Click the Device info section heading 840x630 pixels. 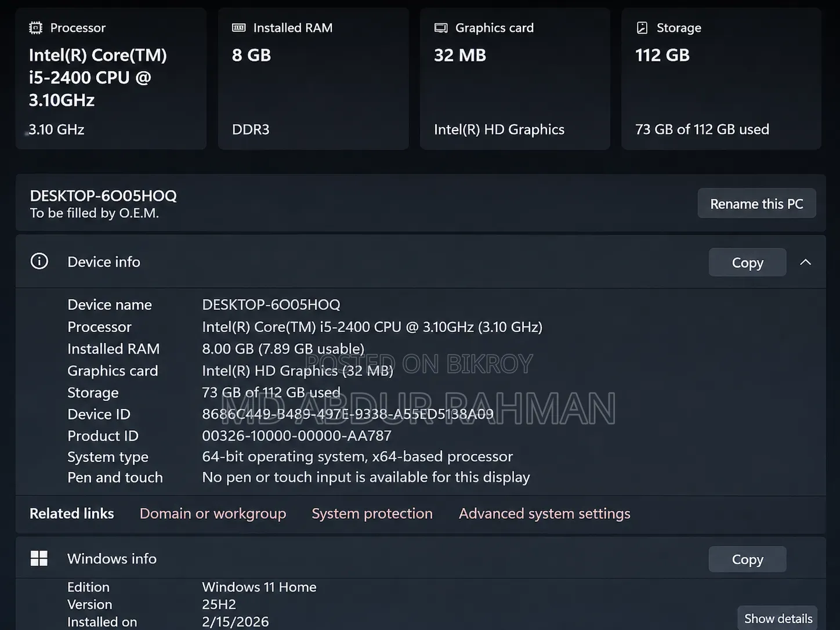tap(104, 262)
